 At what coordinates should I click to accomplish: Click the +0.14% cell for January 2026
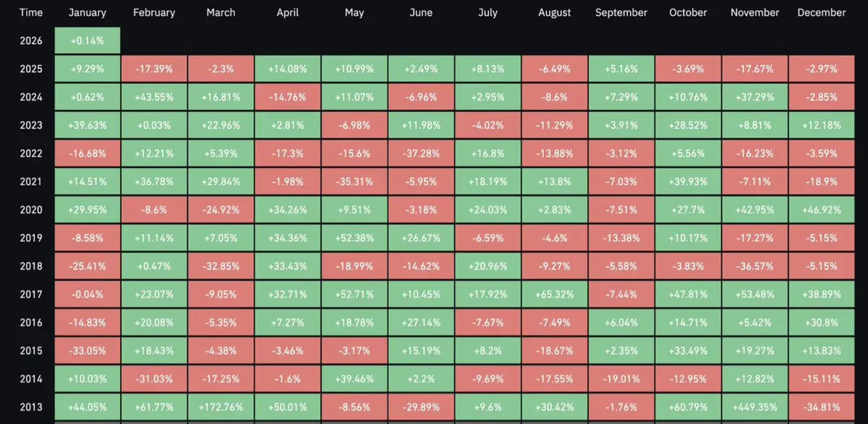[87, 41]
